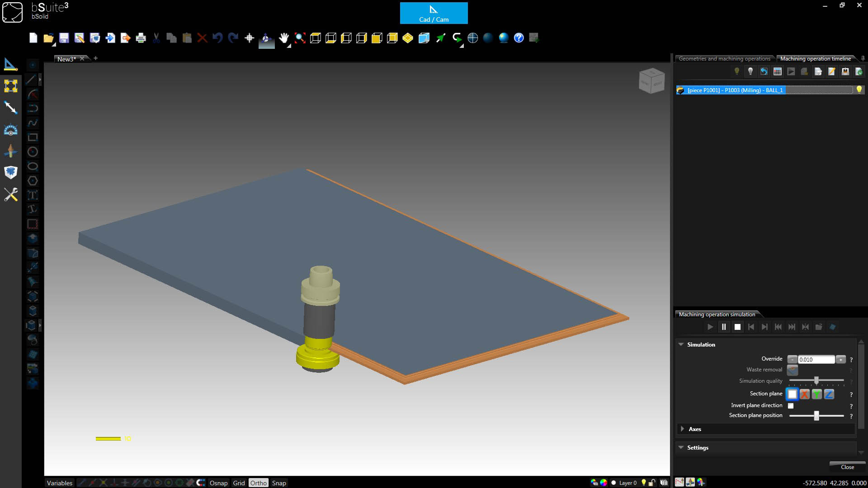Click the Variables button in status bar

click(x=59, y=483)
